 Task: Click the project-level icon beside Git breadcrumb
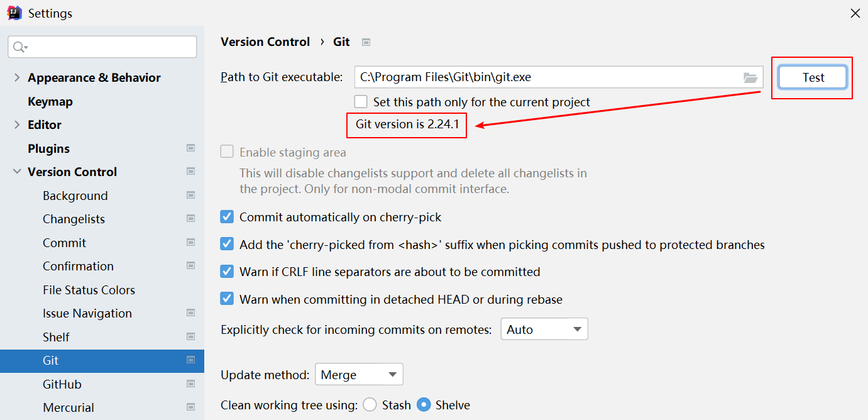[366, 42]
